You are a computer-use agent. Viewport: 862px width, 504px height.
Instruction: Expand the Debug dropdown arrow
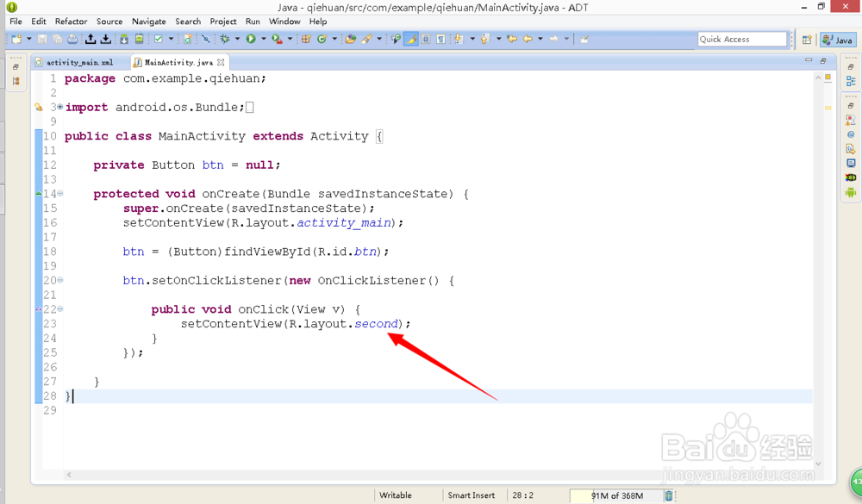(238, 39)
